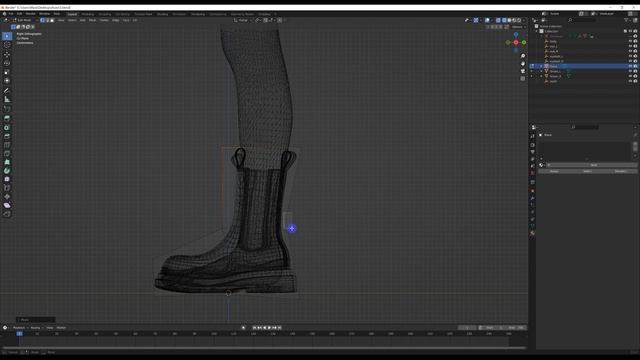Click the viewport zoom magnifier icon
The width and height of the screenshot is (640, 360).
coord(523,56)
